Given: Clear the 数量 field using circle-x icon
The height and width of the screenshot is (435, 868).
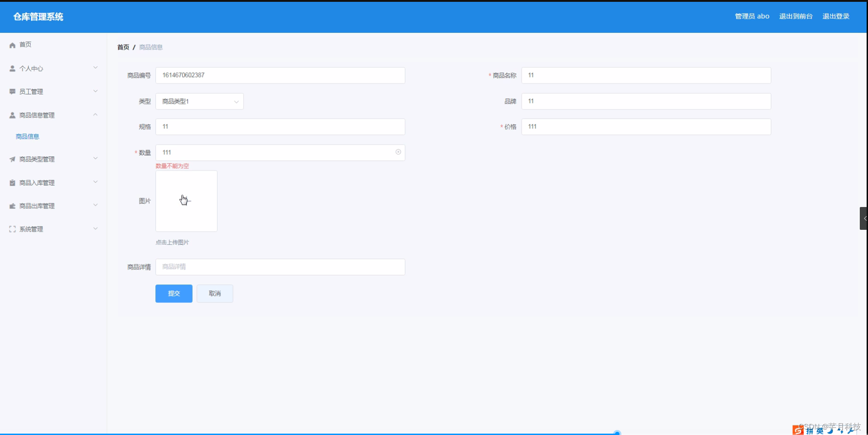Looking at the screenshot, I should point(398,152).
